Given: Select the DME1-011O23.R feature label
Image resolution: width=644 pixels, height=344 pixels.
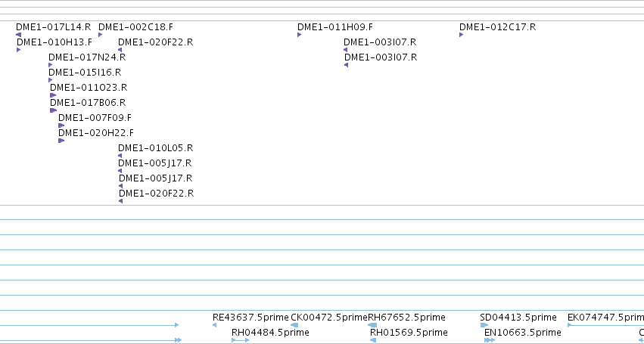Looking at the screenshot, I should coord(89,88).
